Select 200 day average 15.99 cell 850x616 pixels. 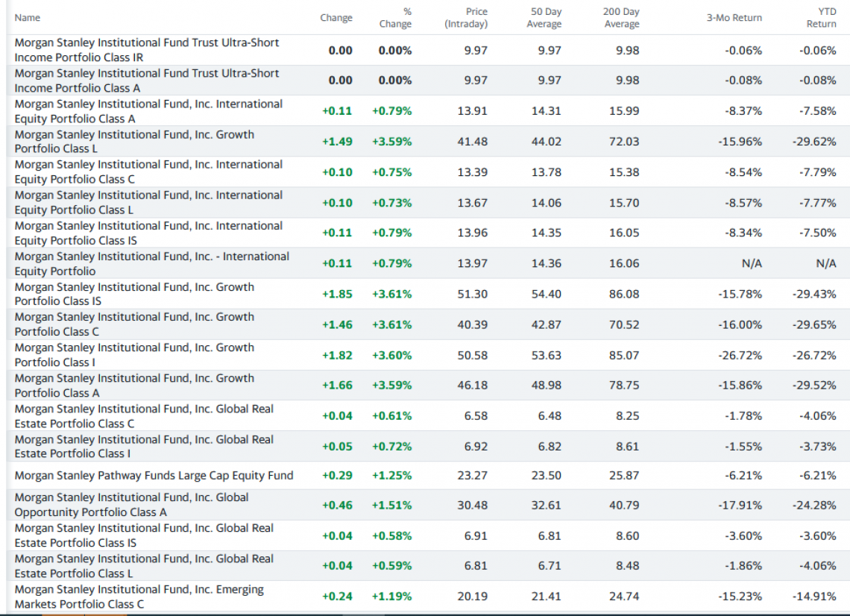pyautogui.click(x=625, y=111)
